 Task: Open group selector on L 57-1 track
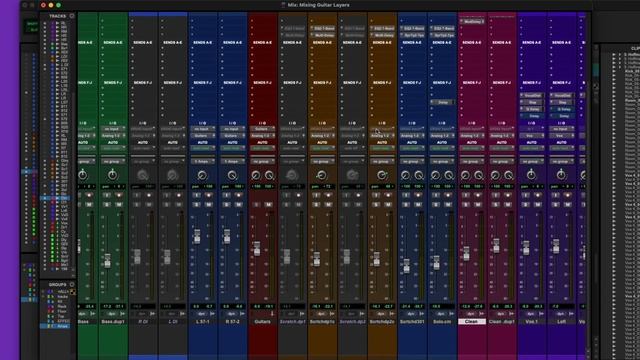pyautogui.click(x=203, y=162)
